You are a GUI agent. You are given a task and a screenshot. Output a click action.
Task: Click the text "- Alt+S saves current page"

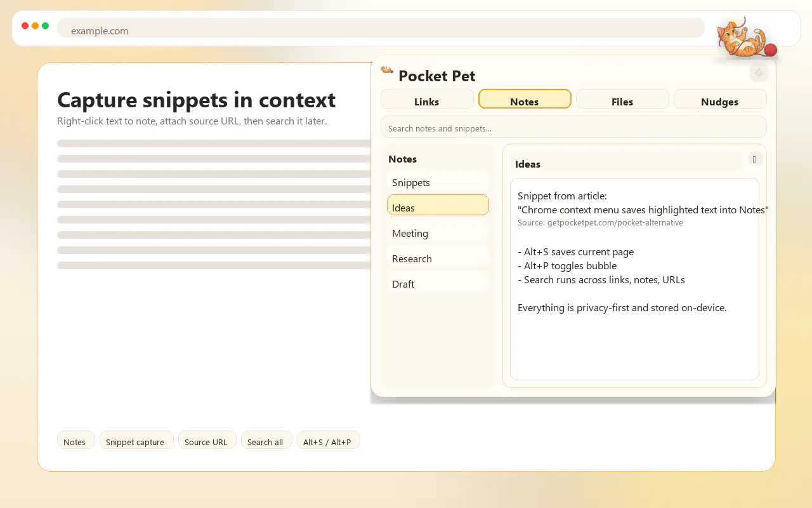pyautogui.click(x=575, y=251)
